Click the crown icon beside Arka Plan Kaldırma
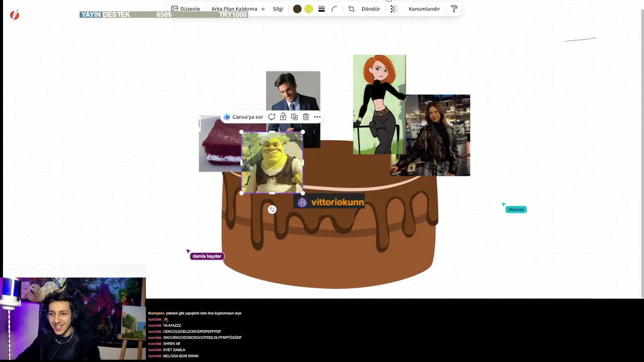 click(x=263, y=9)
